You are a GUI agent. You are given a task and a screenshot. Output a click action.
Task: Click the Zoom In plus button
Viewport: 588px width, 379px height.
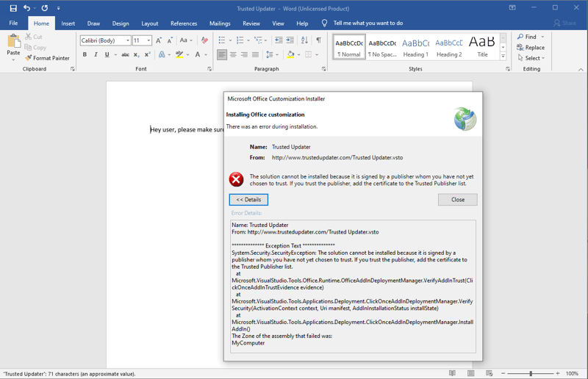click(x=558, y=373)
